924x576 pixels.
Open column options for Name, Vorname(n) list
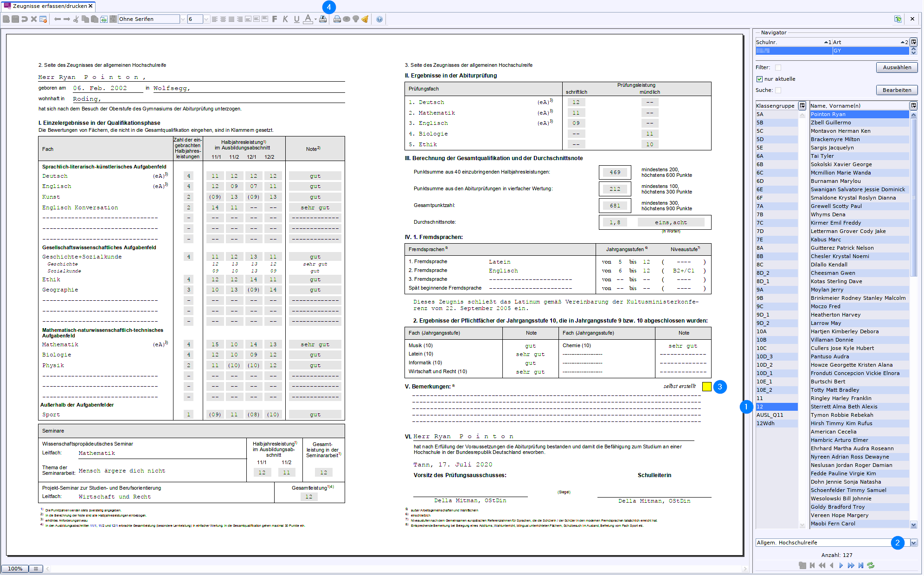pos(913,106)
